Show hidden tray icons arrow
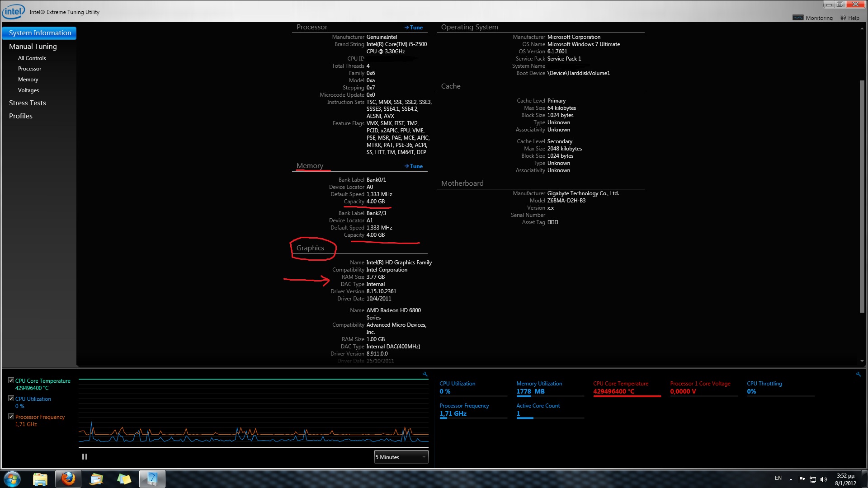The width and height of the screenshot is (868, 488). (791, 479)
